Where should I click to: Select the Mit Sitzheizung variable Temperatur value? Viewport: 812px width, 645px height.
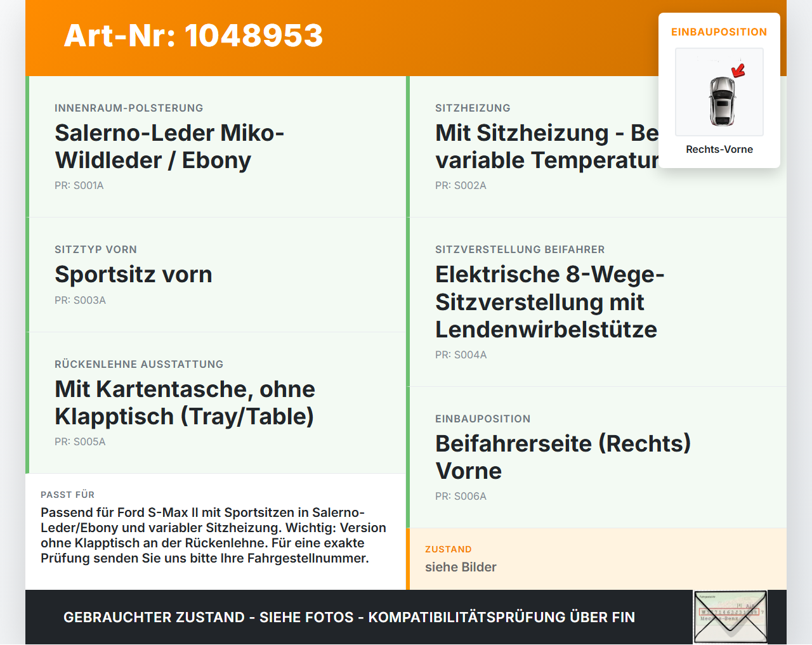pos(547,147)
